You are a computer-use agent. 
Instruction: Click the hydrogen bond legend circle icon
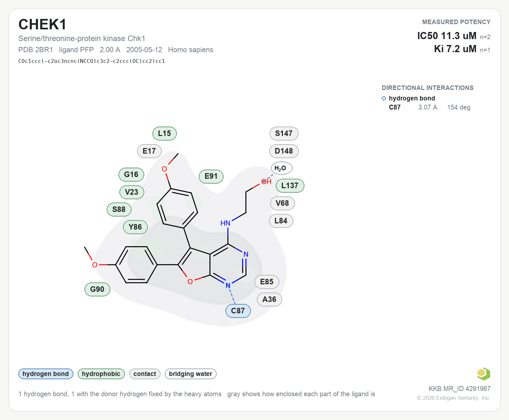pyautogui.click(x=384, y=98)
